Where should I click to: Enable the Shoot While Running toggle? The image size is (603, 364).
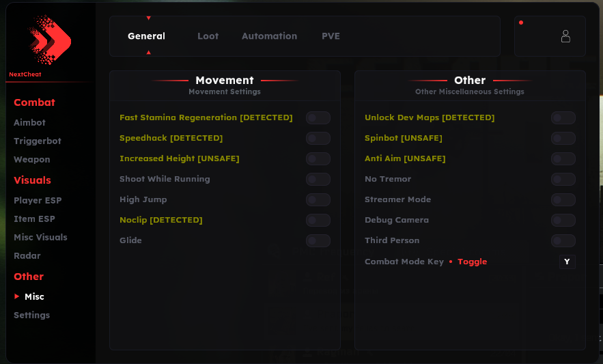click(x=318, y=179)
